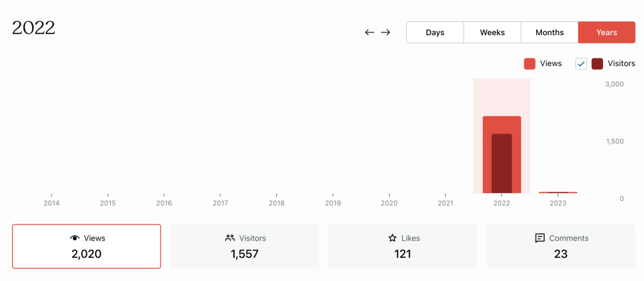644x281 pixels.
Task: Open the Likes stat showing 121
Action: (402, 246)
